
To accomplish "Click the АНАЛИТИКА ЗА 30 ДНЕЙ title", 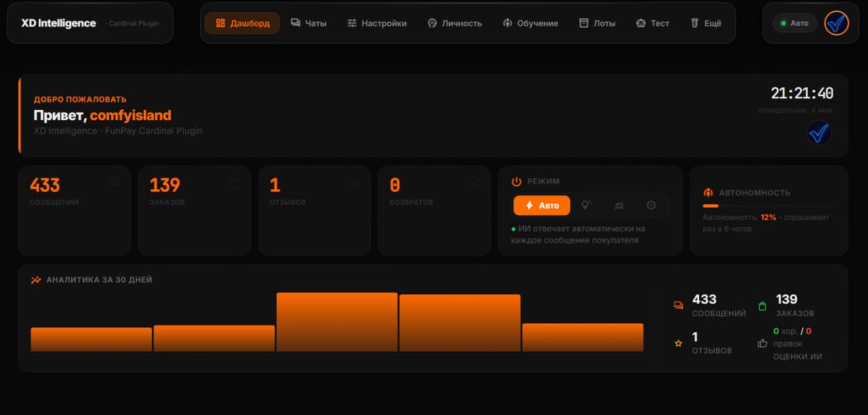I will [x=99, y=279].
